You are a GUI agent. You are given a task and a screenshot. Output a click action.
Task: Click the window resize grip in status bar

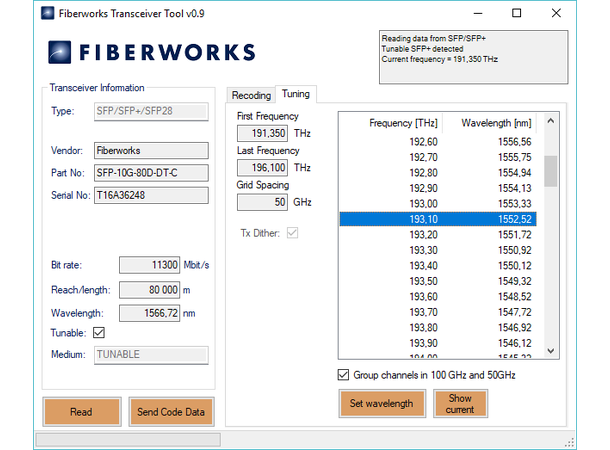coord(570,443)
